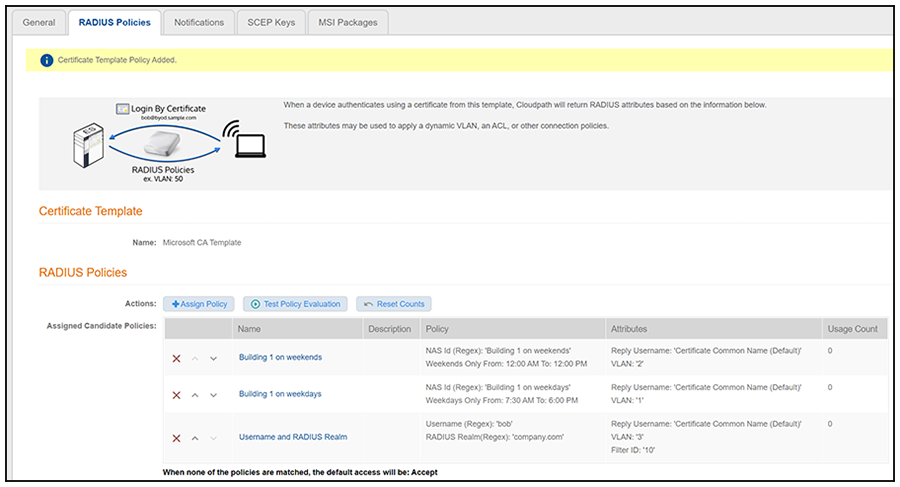Image resolution: width=900 pixels, height=487 pixels.
Task: Open the Building 1 on weekends policy link
Action: [280, 357]
